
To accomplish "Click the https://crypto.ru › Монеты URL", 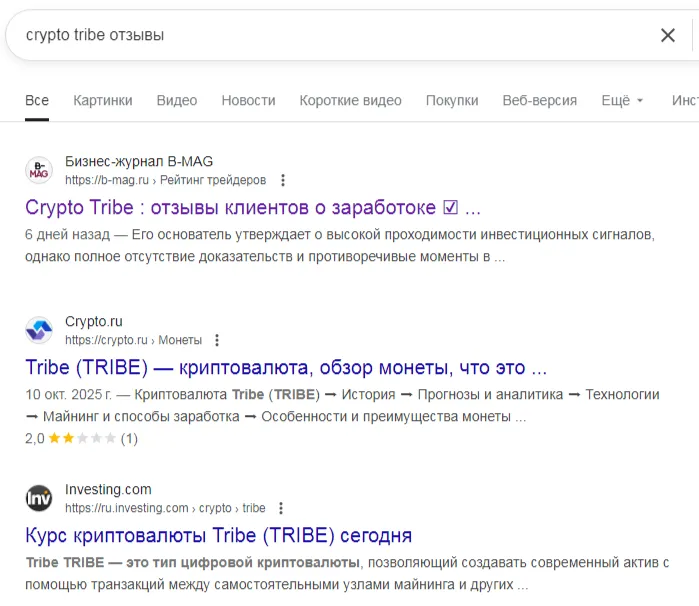I will [133, 340].
